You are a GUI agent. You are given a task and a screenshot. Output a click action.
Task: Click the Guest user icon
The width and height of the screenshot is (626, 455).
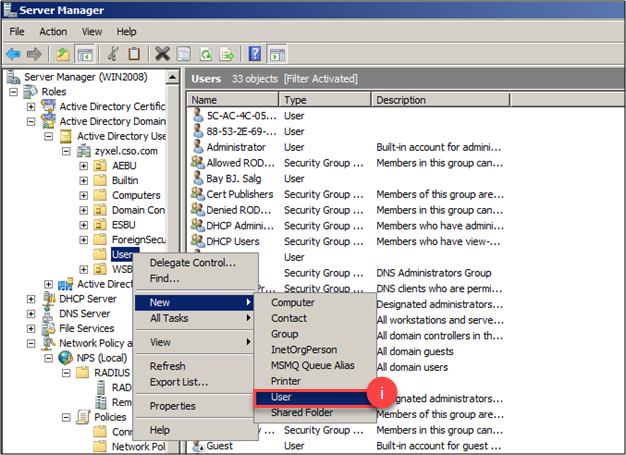pyautogui.click(x=198, y=445)
